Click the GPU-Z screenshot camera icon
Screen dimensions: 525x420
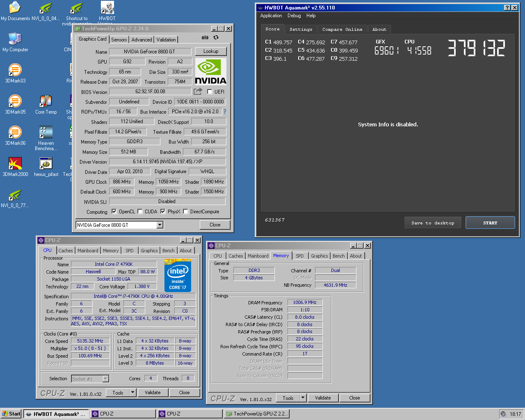205,37
